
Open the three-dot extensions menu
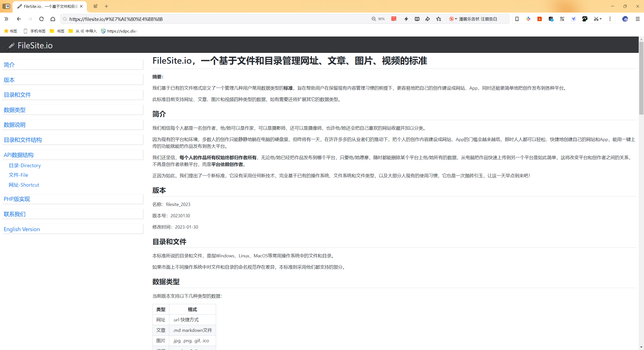click(x=610, y=19)
